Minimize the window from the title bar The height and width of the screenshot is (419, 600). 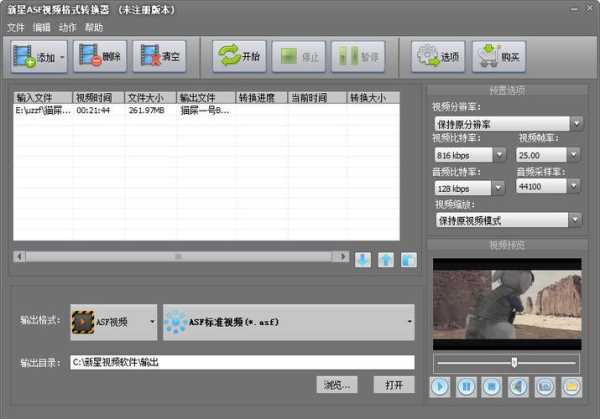coord(574,9)
